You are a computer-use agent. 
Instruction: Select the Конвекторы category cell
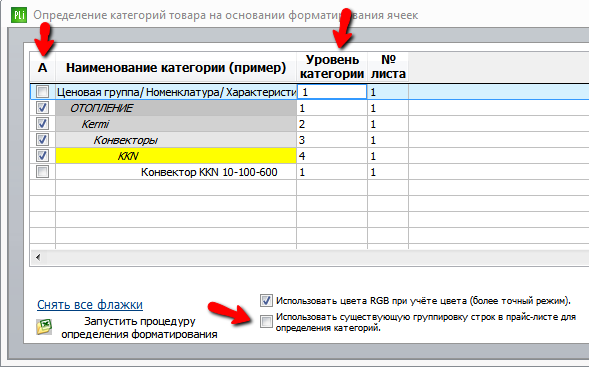click(176, 140)
